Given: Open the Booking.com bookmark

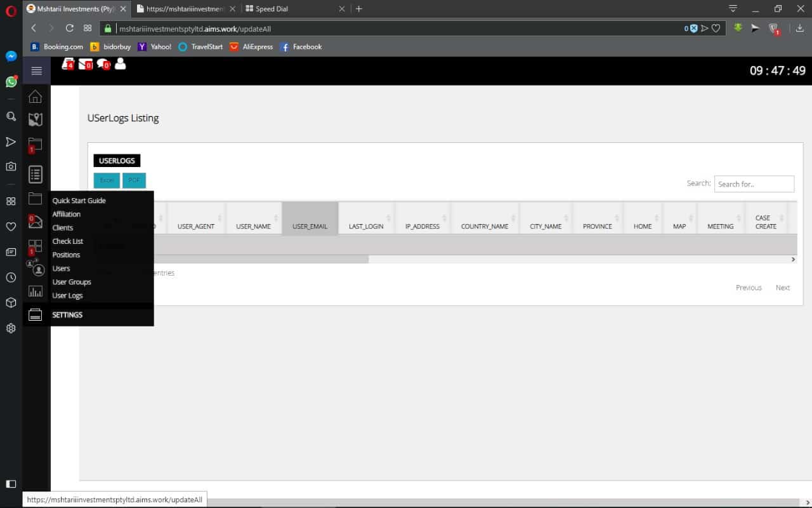Looking at the screenshot, I should point(57,47).
